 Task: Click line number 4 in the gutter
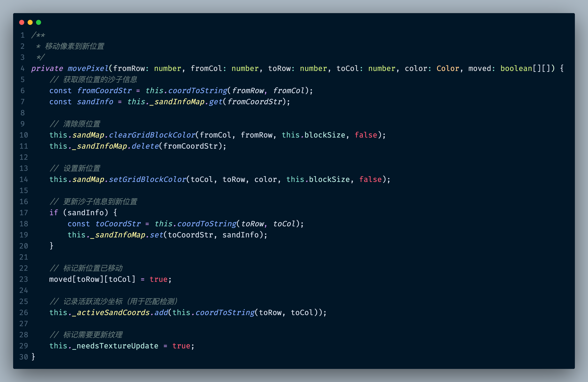[x=23, y=68]
